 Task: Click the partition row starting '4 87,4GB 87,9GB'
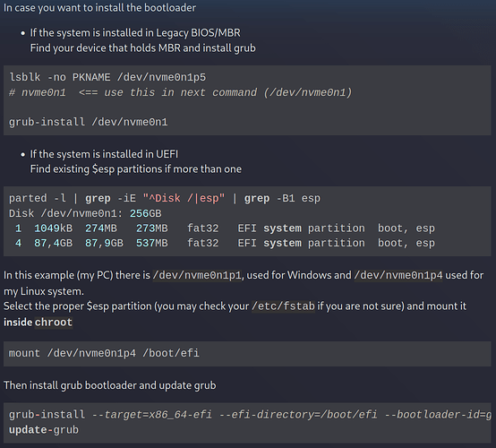[x=225, y=243]
